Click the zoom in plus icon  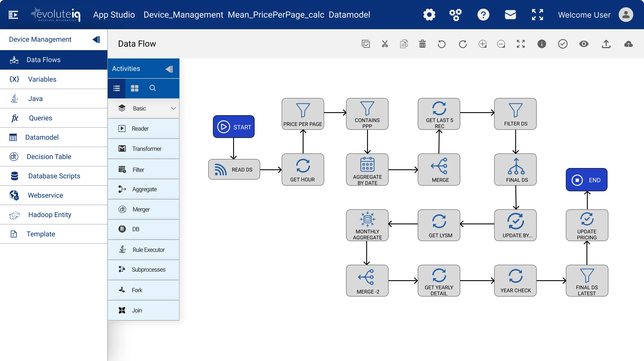click(x=482, y=44)
